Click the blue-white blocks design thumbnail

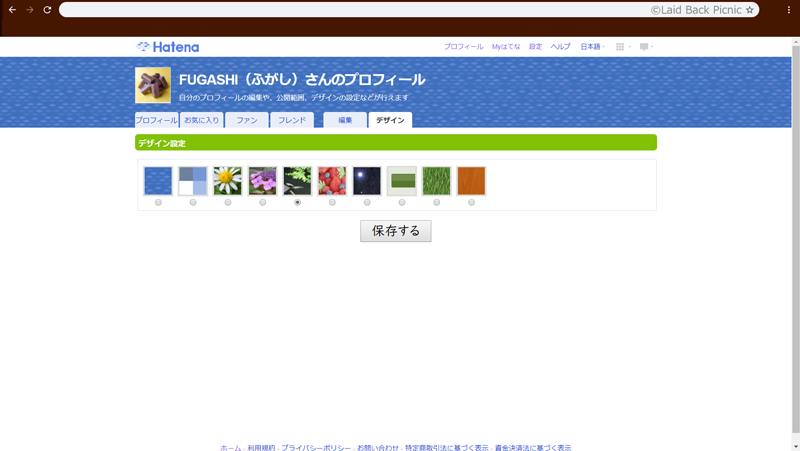click(x=193, y=181)
